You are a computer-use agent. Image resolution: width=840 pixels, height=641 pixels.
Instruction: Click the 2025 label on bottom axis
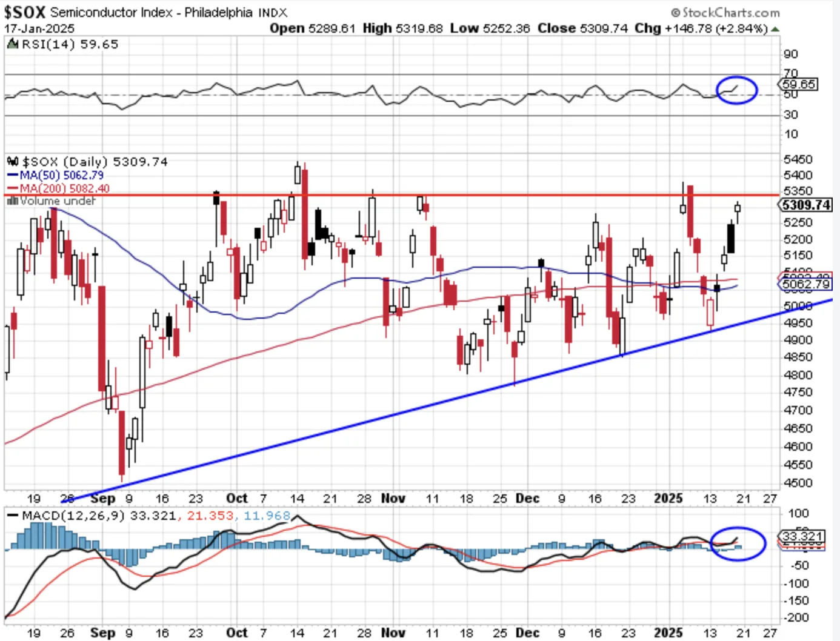point(668,633)
